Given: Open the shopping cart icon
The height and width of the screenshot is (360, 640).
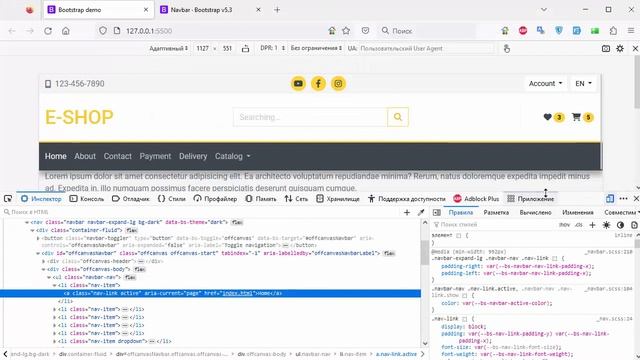Looking at the screenshot, I should pyautogui.click(x=576, y=117).
